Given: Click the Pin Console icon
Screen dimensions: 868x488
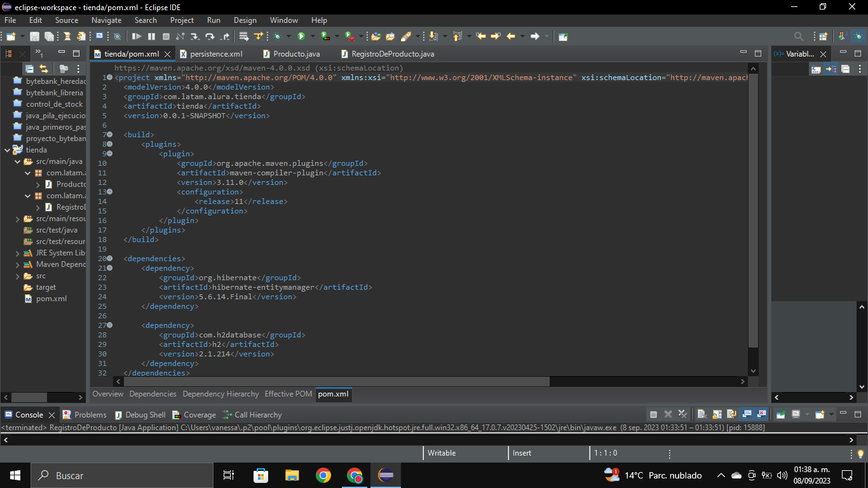Looking at the screenshot, I should coord(780,414).
